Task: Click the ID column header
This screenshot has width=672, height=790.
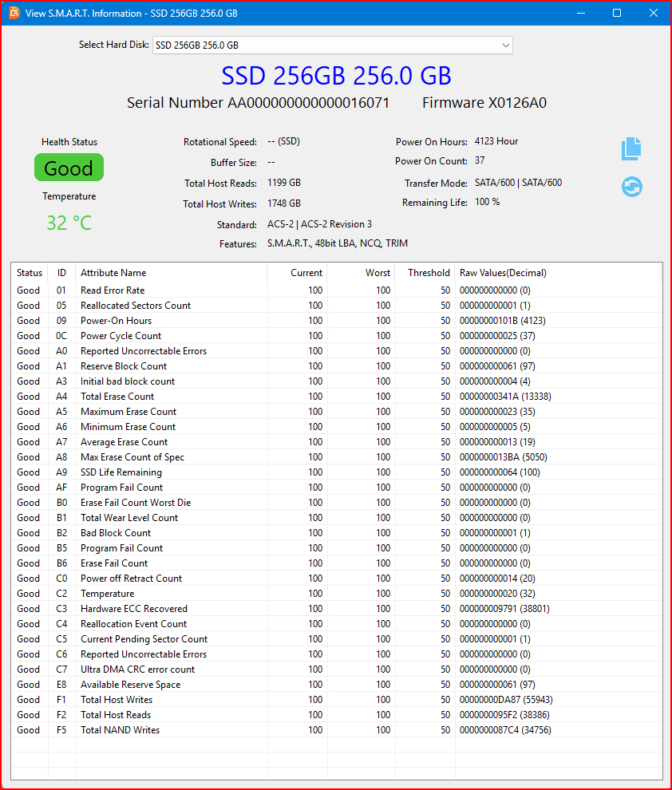Action: [x=61, y=273]
